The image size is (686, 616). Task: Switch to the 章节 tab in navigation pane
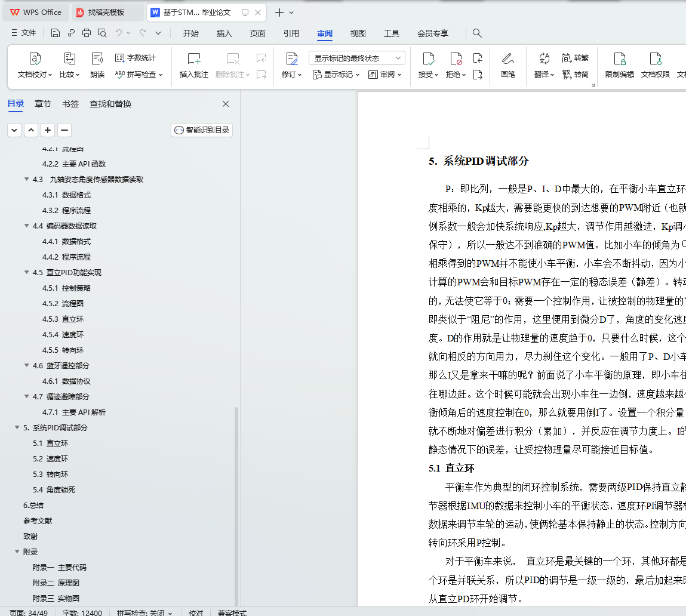pyautogui.click(x=43, y=104)
